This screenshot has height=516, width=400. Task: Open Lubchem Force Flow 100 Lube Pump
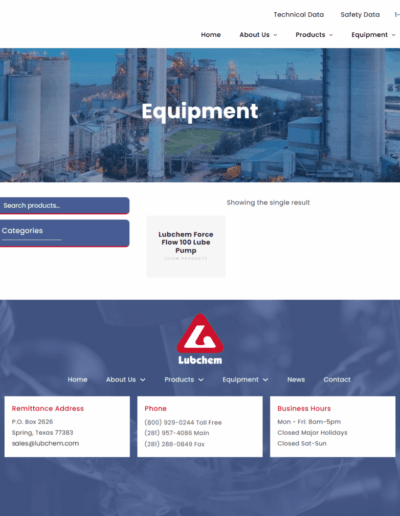(x=186, y=242)
